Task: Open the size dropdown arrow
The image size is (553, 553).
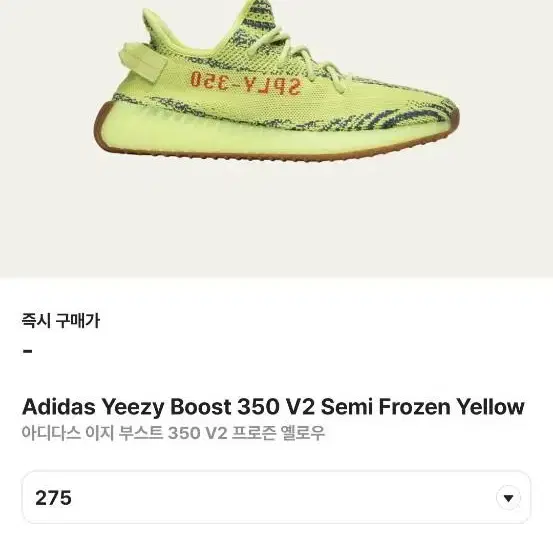Action: [508, 498]
